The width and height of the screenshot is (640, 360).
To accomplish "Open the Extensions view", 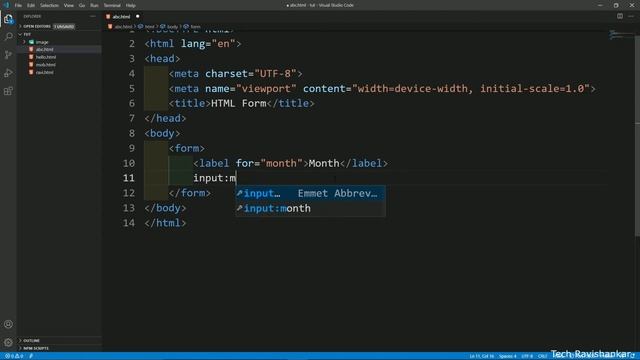I will (8, 91).
